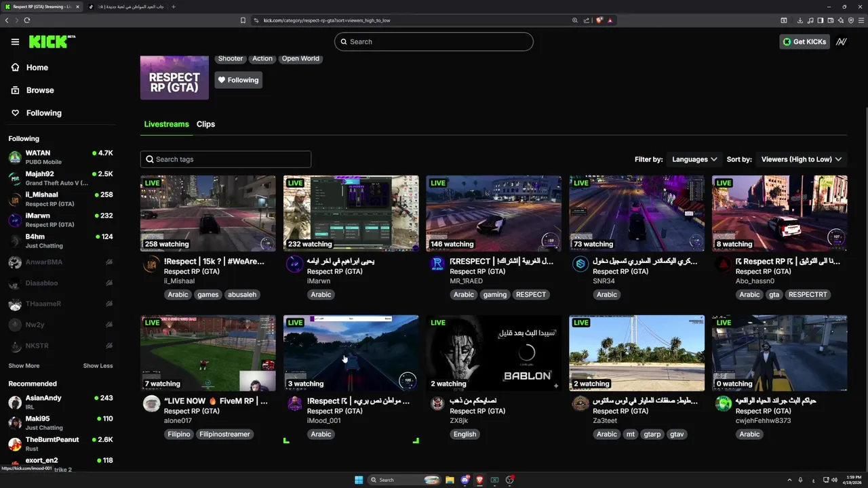This screenshot has height=488, width=868.
Task: Click the Kick search field
Action: coord(434,42)
